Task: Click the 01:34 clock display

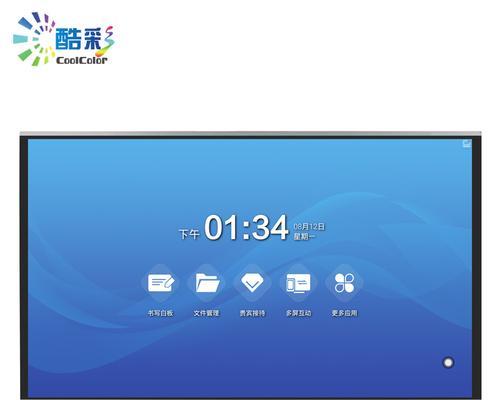Action: pos(246,227)
